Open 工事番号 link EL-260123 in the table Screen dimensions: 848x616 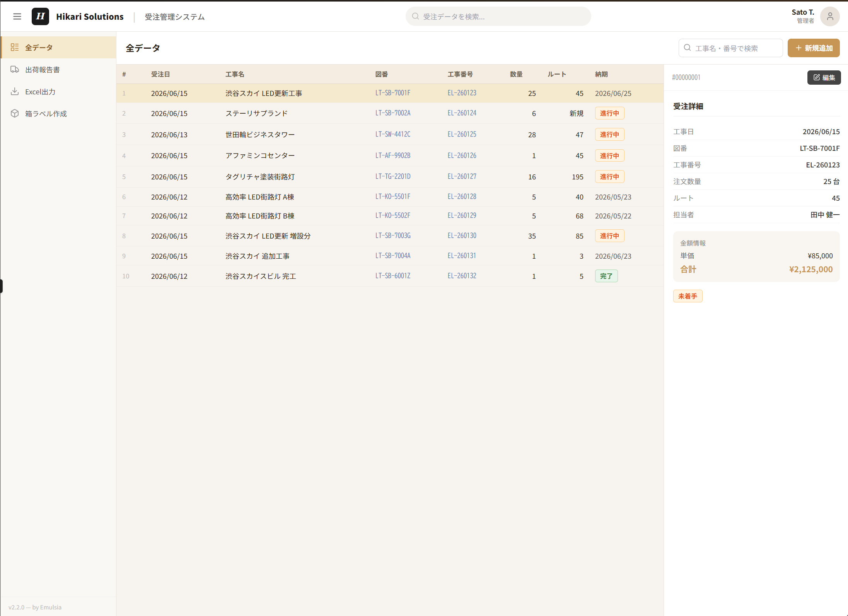coord(462,93)
